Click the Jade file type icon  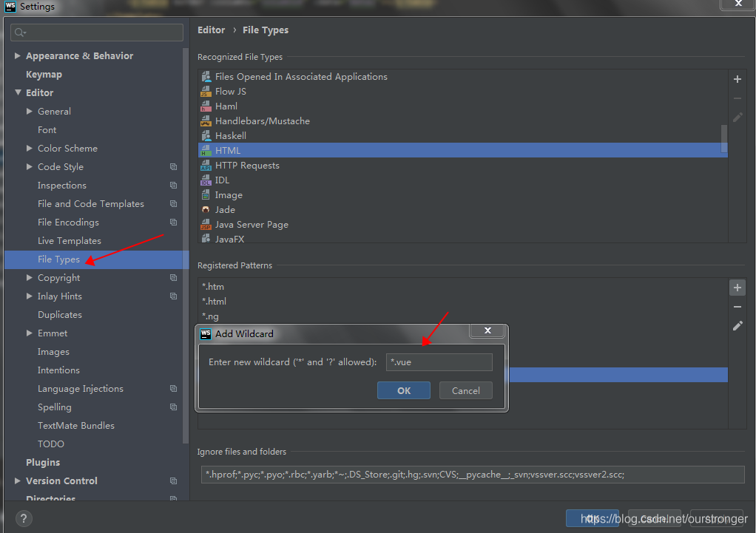point(206,210)
